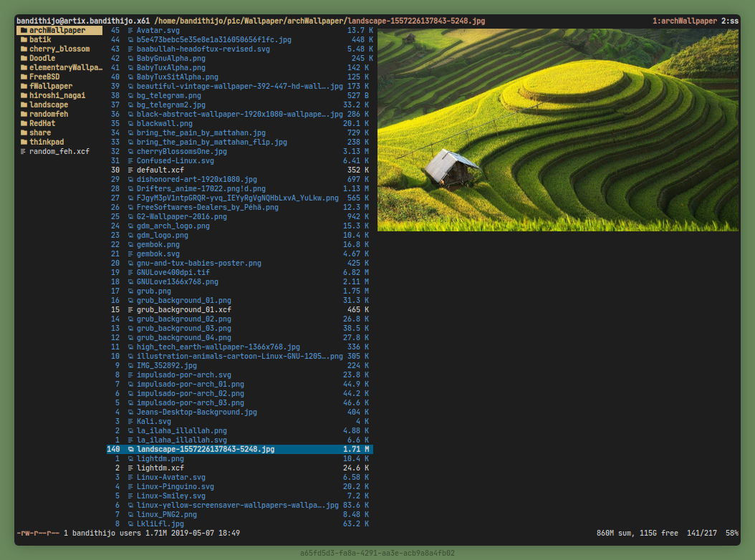The height and width of the screenshot is (560, 755).
Task: Highlight the GNULove400dpi.tif file
Action: click(173, 273)
